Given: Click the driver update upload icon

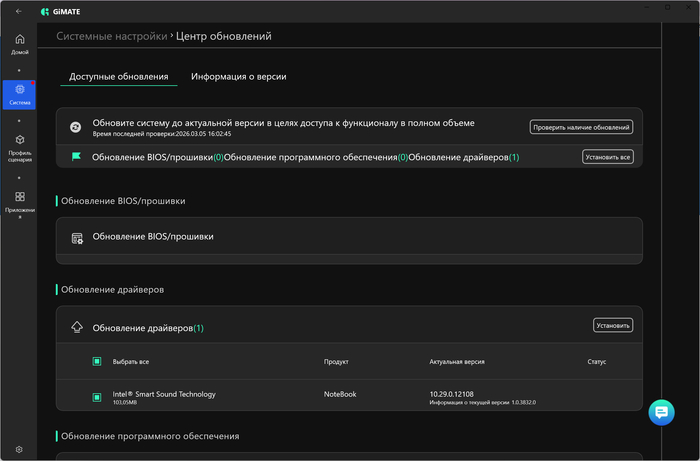Looking at the screenshot, I should coord(77,328).
